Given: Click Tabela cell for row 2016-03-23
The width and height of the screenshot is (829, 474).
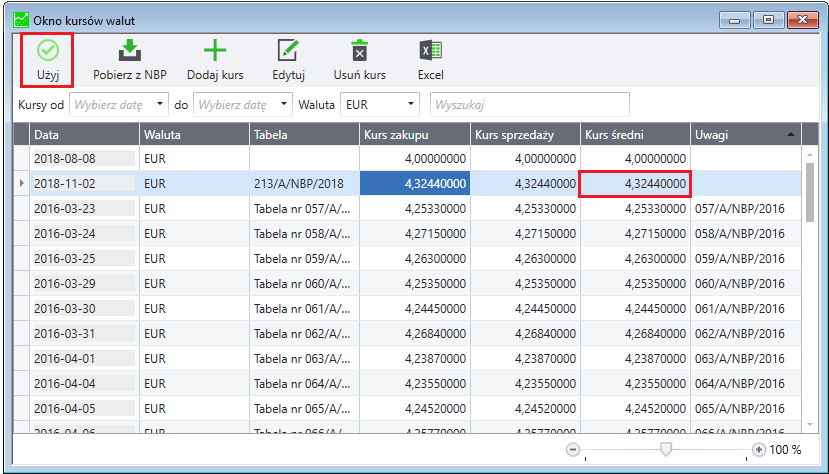Looking at the screenshot, I should 304,209.
